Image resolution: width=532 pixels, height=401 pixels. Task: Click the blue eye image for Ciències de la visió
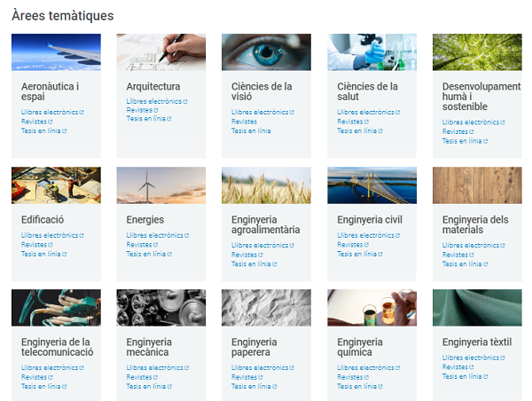click(266, 52)
